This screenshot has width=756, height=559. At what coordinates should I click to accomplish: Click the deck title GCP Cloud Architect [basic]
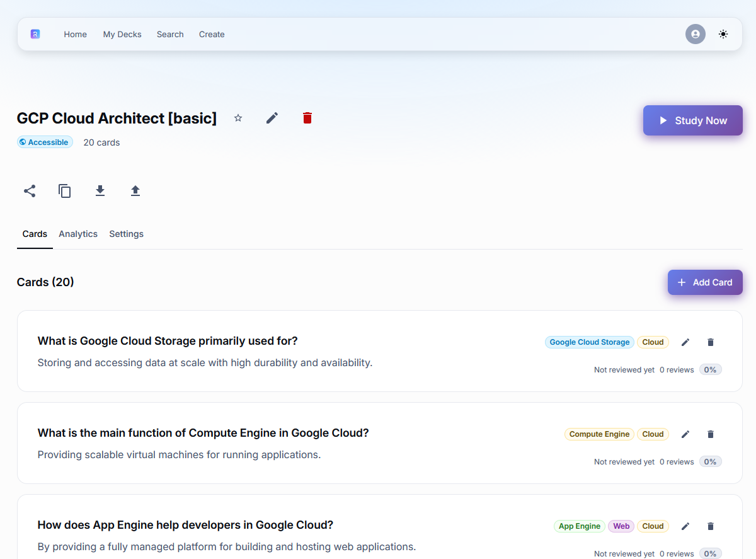click(x=117, y=118)
